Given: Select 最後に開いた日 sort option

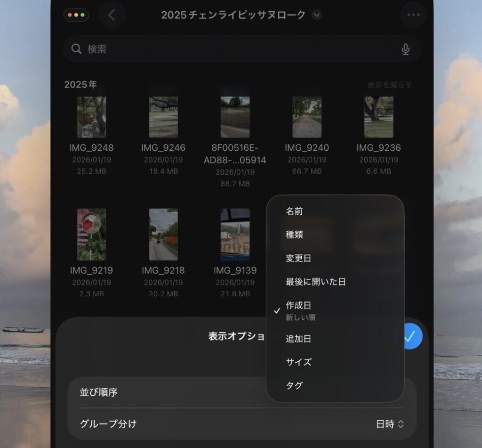Looking at the screenshot, I should pyautogui.click(x=315, y=282).
